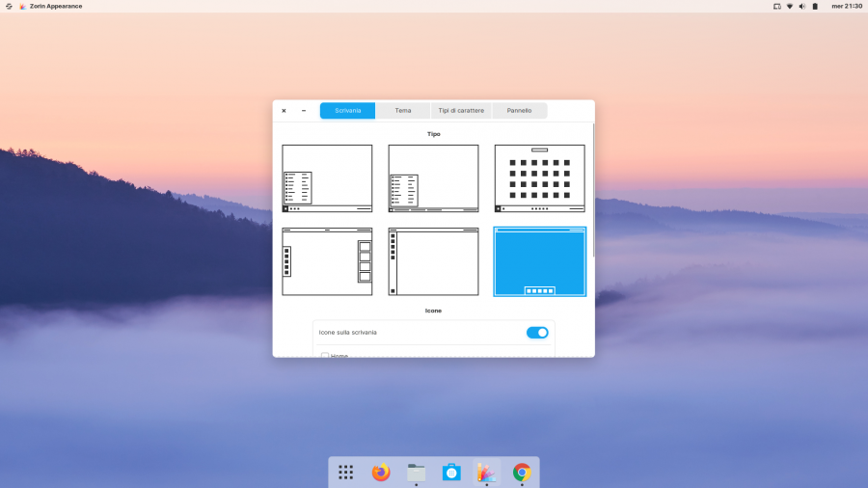Viewport: 868px width, 488px height.
Task: Click the volume speaker icon
Action: pyautogui.click(x=802, y=6)
